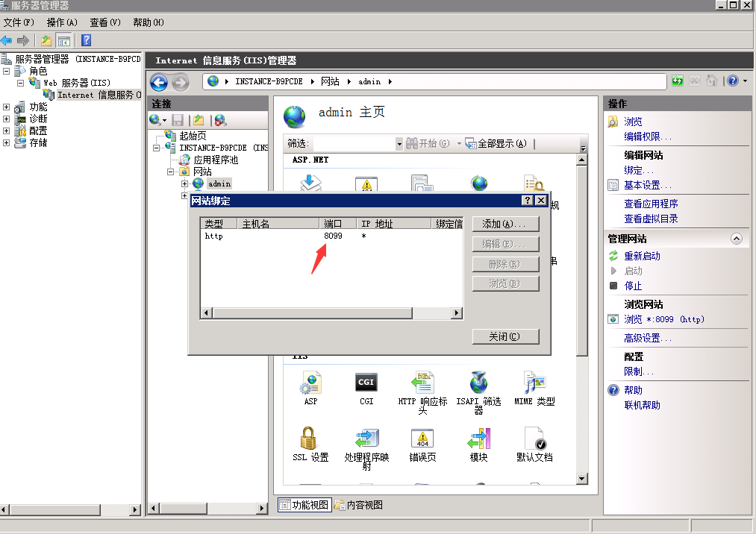This screenshot has width=756, height=534.
Task: Open the 文件(F) menu
Action: pyautogui.click(x=19, y=22)
